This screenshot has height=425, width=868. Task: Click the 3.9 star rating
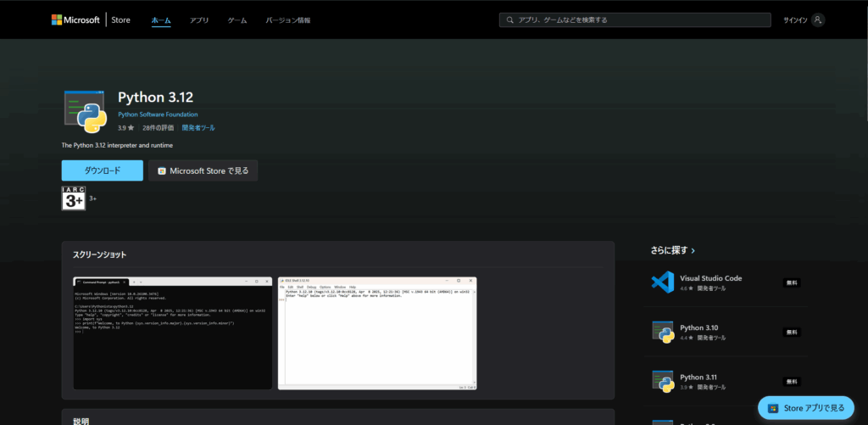tap(125, 127)
